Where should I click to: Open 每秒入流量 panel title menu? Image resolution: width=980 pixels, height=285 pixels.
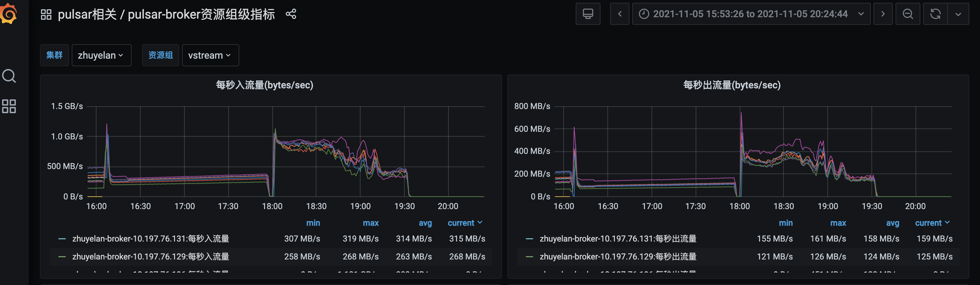click(264, 85)
